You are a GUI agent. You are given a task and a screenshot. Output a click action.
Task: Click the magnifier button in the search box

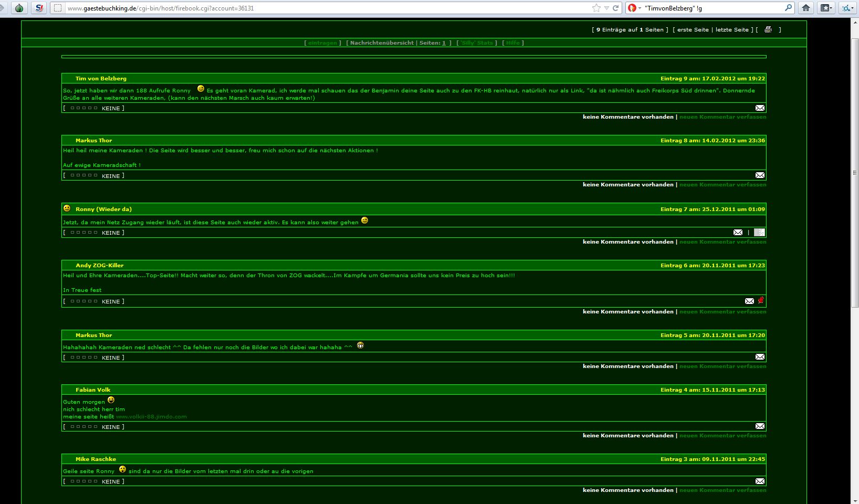[788, 8]
